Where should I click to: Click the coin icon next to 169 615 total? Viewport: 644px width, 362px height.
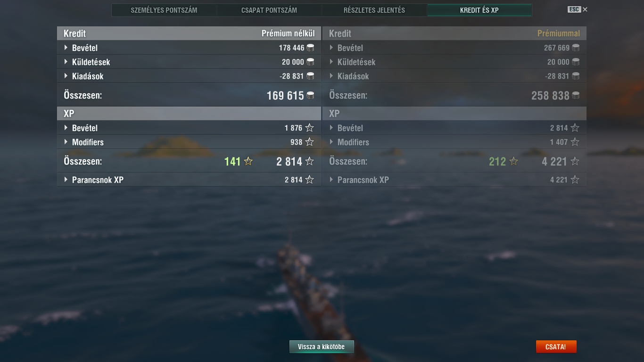coord(310,95)
